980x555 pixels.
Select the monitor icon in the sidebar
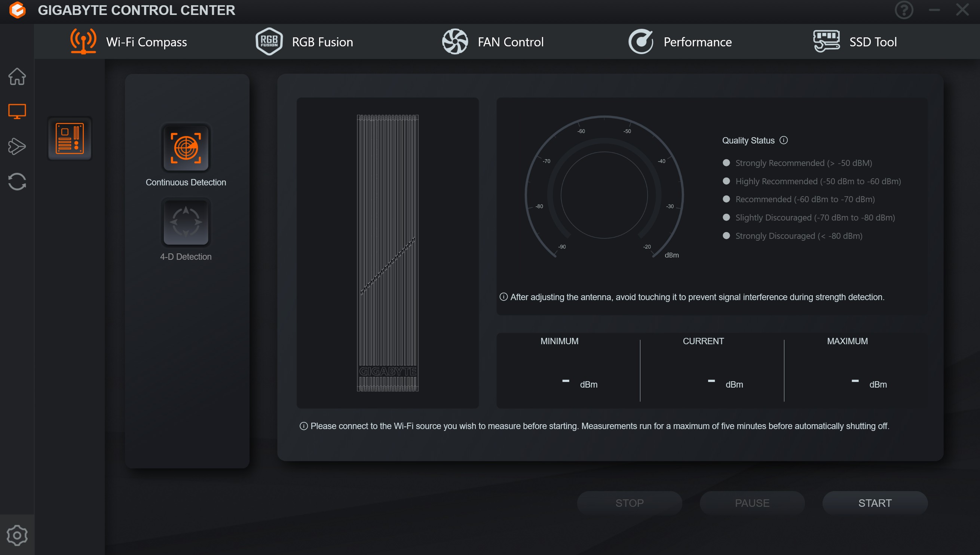point(17,111)
